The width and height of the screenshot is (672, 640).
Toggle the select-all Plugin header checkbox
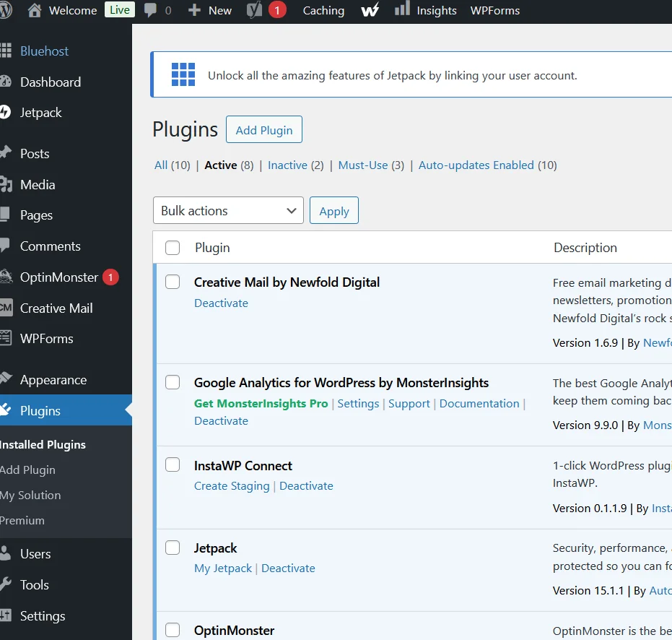(x=173, y=248)
